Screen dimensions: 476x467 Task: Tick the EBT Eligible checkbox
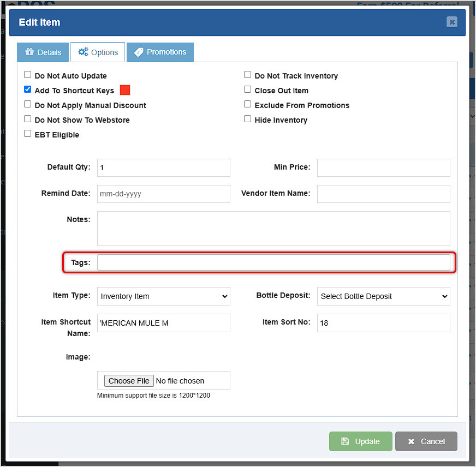[28, 134]
